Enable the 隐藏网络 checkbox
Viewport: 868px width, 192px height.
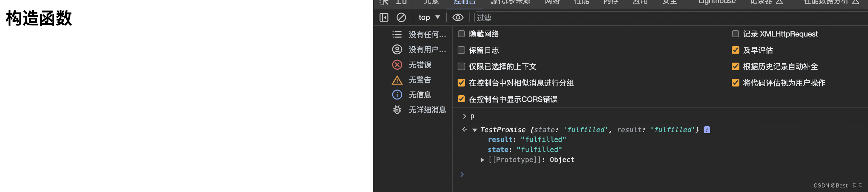(x=461, y=34)
